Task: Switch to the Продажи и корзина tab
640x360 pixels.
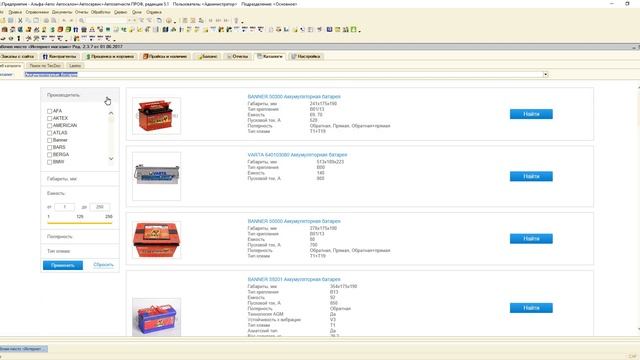Action: (110, 56)
